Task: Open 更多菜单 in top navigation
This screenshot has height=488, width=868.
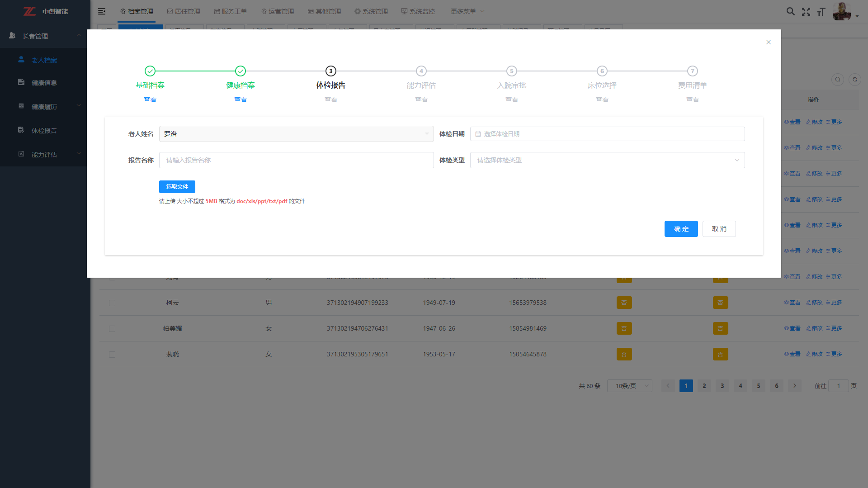Action: pos(467,11)
